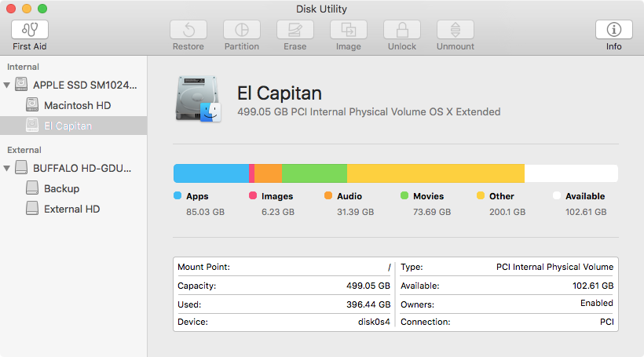Click the orange Audio segment of usage bar
This screenshot has width=644, height=357.
pyautogui.click(x=268, y=173)
